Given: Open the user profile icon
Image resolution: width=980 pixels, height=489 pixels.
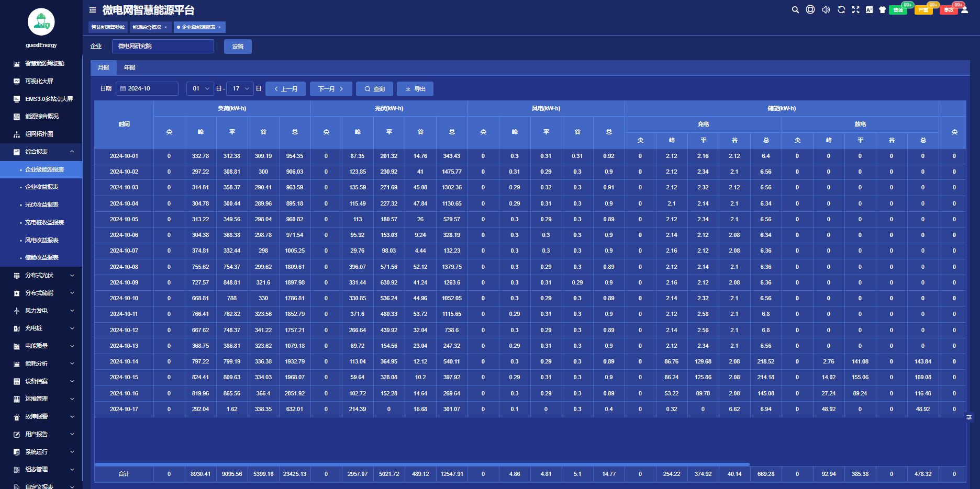Looking at the screenshot, I should 964,10.
